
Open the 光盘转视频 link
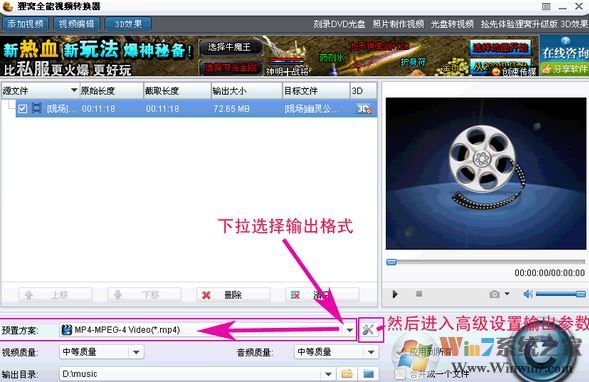click(x=452, y=24)
